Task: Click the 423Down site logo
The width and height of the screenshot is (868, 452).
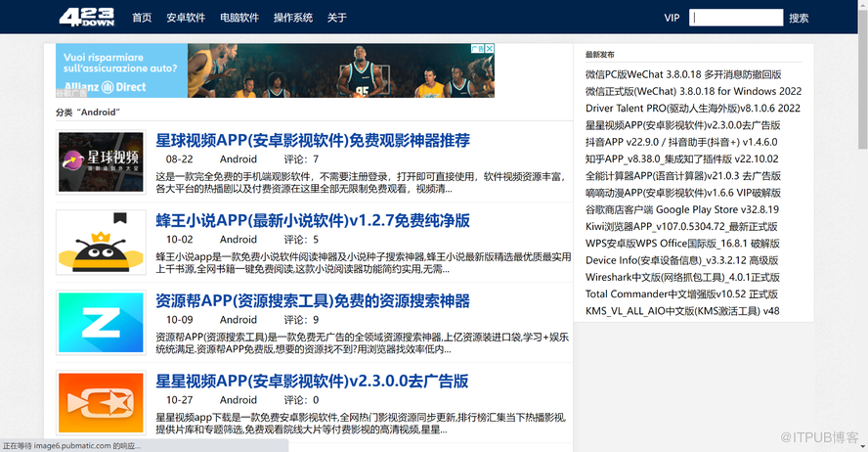Action: click(86, 18)
